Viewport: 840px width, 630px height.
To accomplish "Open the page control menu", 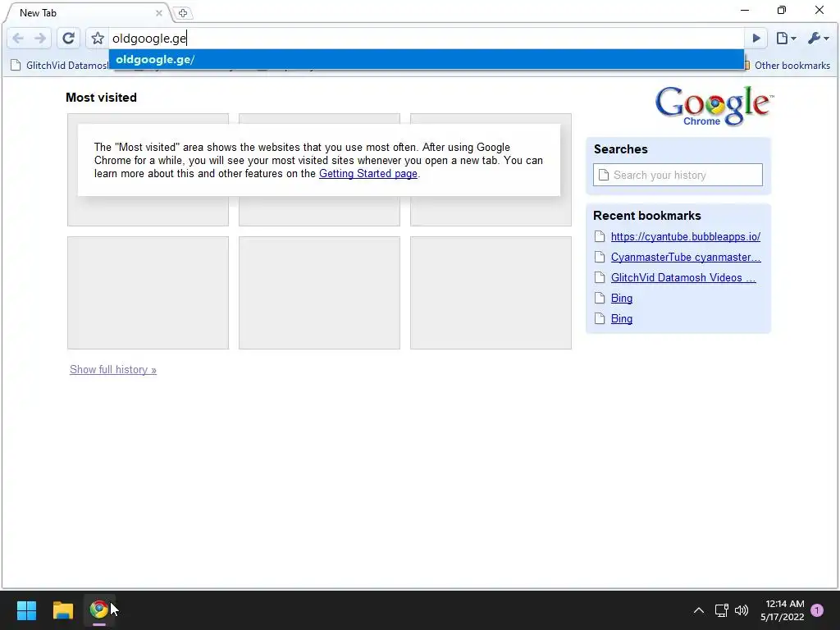I will click(x=786, y=38).
